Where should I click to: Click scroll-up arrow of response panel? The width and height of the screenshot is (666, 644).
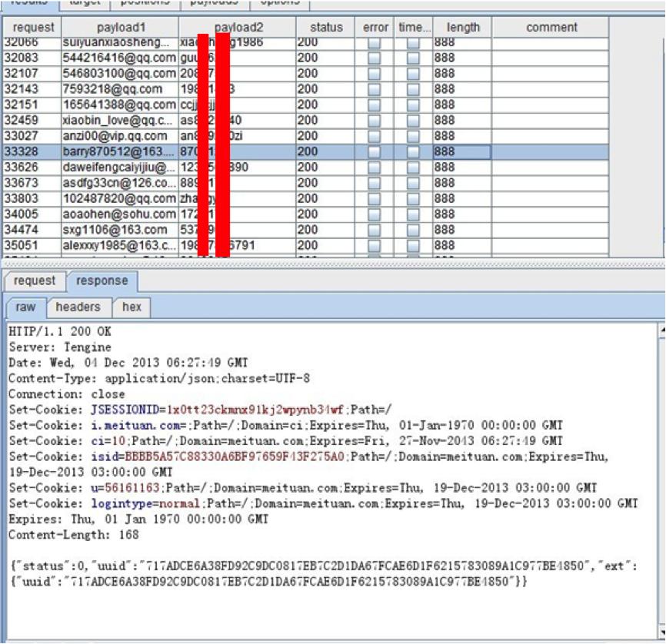(661, 330)
